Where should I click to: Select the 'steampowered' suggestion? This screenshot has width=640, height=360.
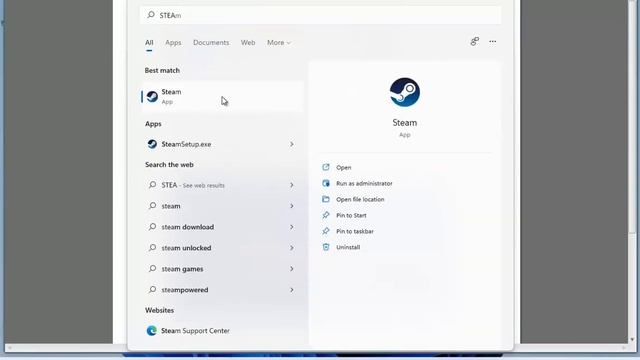click(x=221, y=290)
